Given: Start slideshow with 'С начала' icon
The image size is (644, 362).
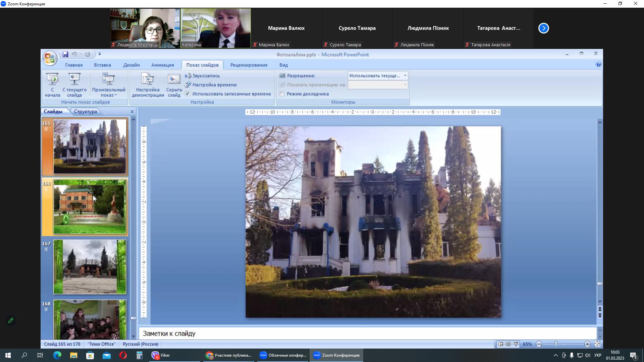Looking at the screenshot, I should pos(52,79).
